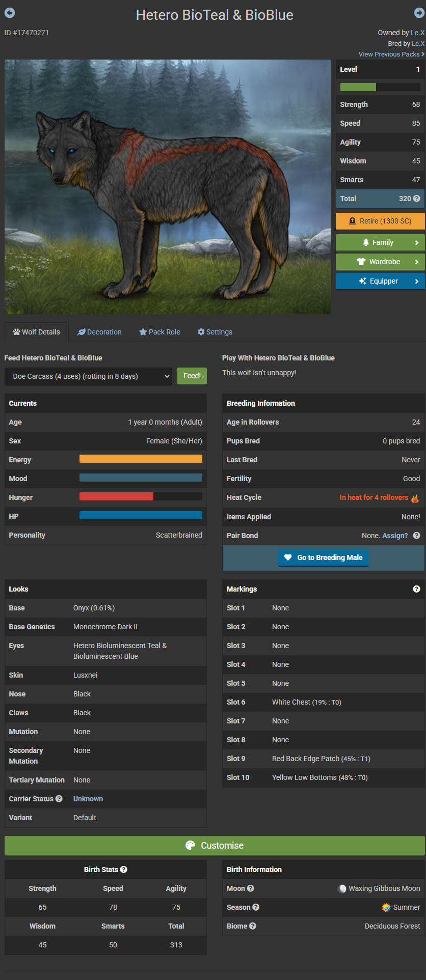The image size is (426, 980).
Task: Go to previous wolf with left arrow icon
Action: click(x=9, y=13)
